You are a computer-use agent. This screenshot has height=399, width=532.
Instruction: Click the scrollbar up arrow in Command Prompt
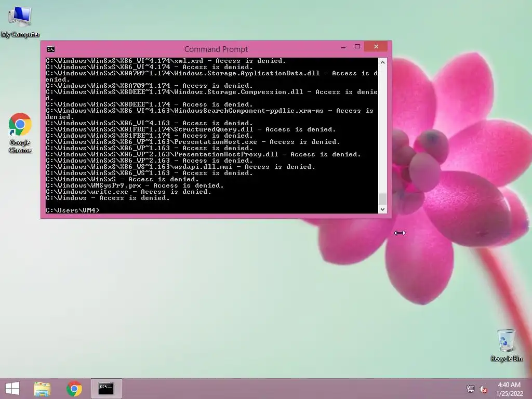coord(382,62)
